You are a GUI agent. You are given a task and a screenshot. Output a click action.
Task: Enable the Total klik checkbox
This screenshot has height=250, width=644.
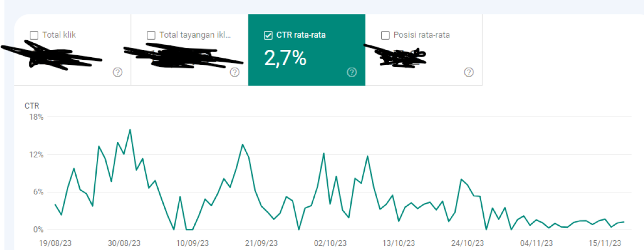pos(34,35)
